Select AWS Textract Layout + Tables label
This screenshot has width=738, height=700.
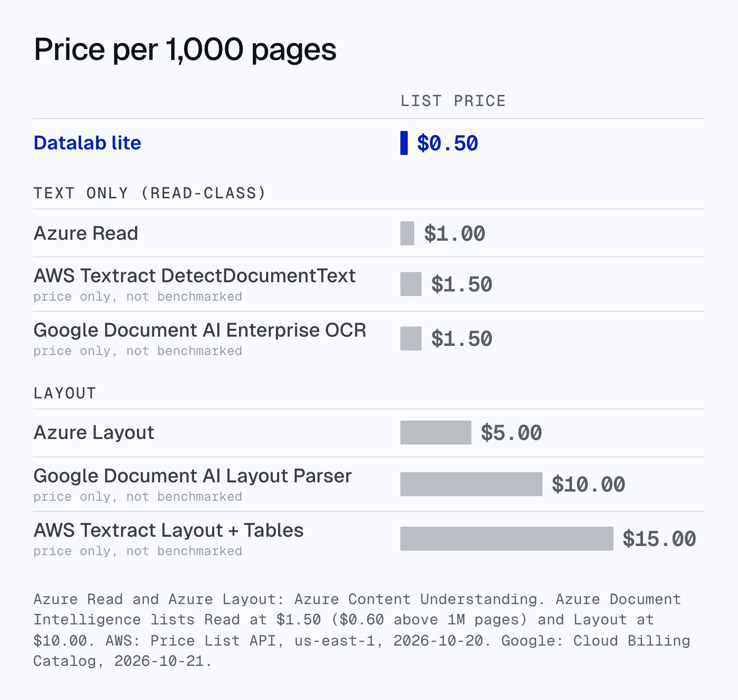[169, 530]
